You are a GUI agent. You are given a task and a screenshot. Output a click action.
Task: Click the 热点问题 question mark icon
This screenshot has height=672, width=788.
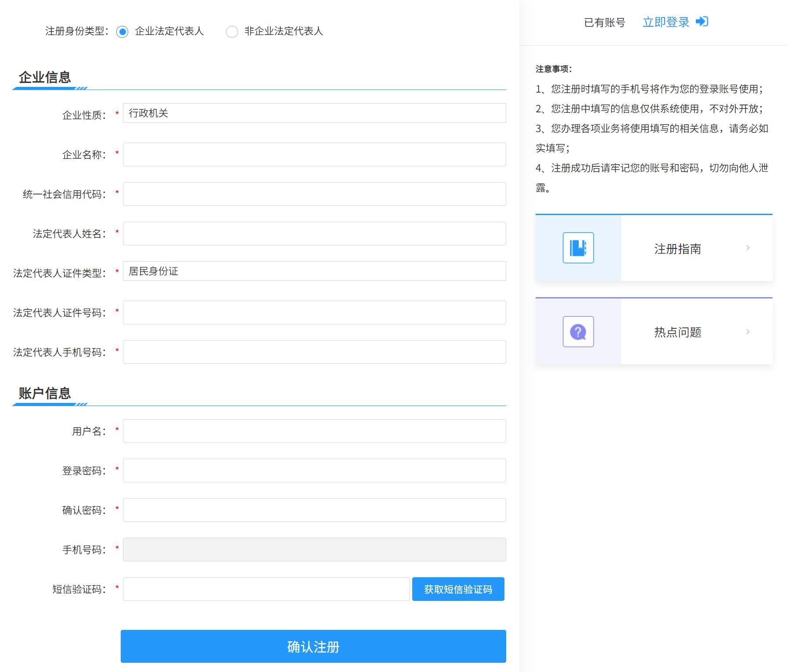pos(578,332)
